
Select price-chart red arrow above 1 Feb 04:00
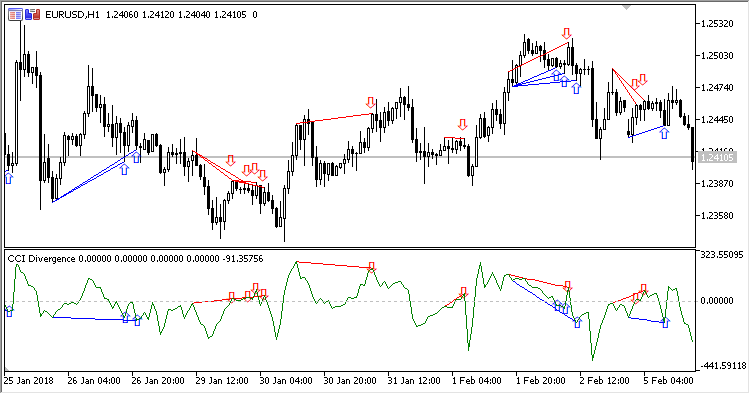[462, 125]
